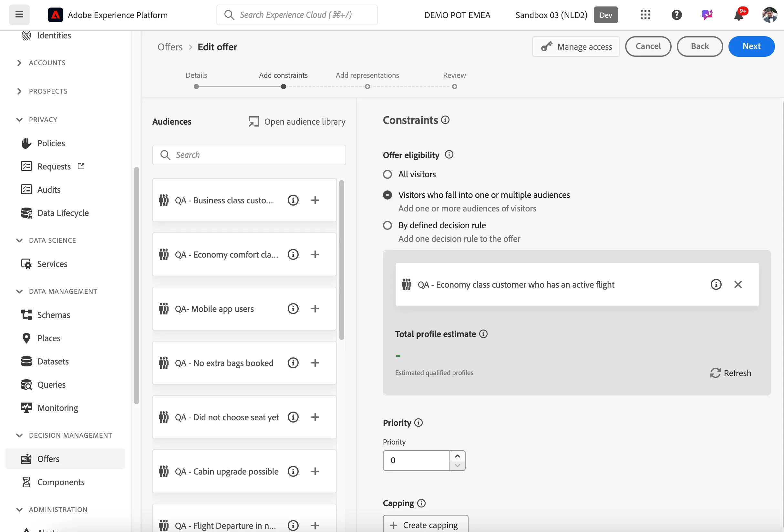Open the help question mark icon

pyautogui.click(x=676, y=15)
